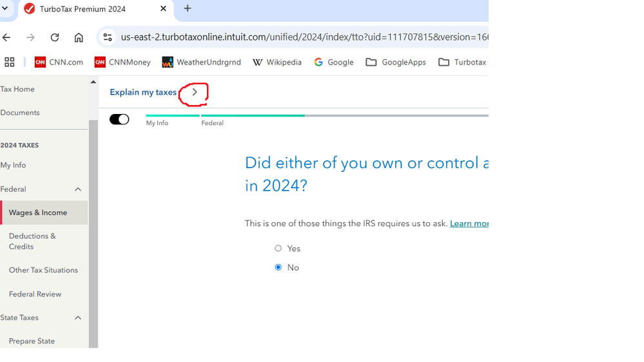The image size is (644, 362).
Task: Click the sidebar scrollbar thumb
Action: (x=93, y=234)
